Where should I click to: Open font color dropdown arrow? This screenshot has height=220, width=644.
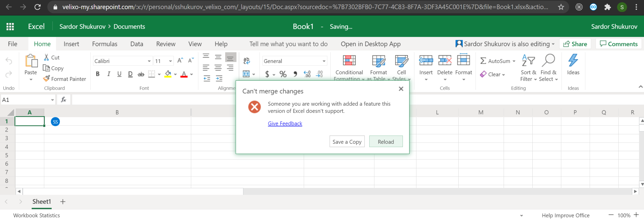tap(191, 74)
